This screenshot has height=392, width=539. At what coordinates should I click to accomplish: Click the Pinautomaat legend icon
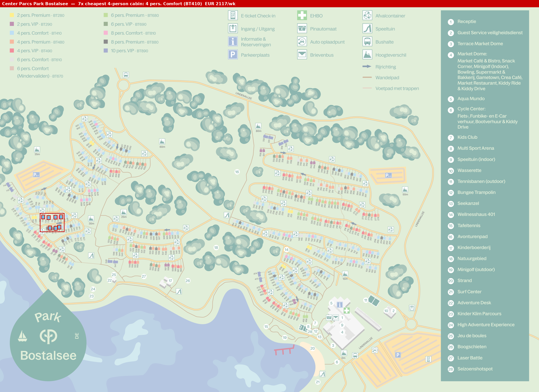point(302,29)
